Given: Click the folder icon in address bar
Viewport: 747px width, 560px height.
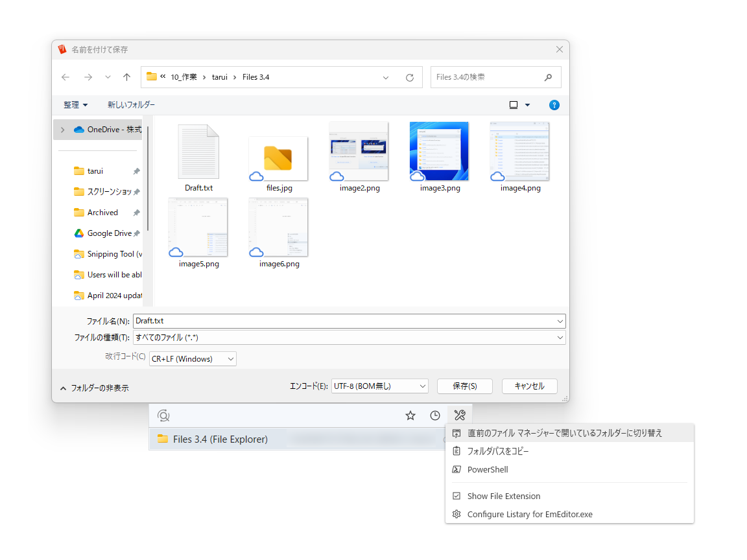Looking at the screenshot, I should (x=152, y=76).
